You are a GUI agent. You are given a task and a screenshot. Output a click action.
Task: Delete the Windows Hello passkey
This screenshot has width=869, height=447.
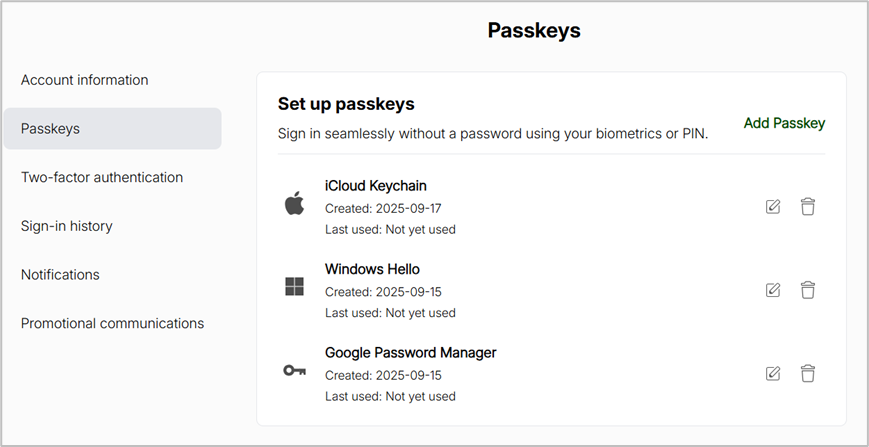(808, 290)
